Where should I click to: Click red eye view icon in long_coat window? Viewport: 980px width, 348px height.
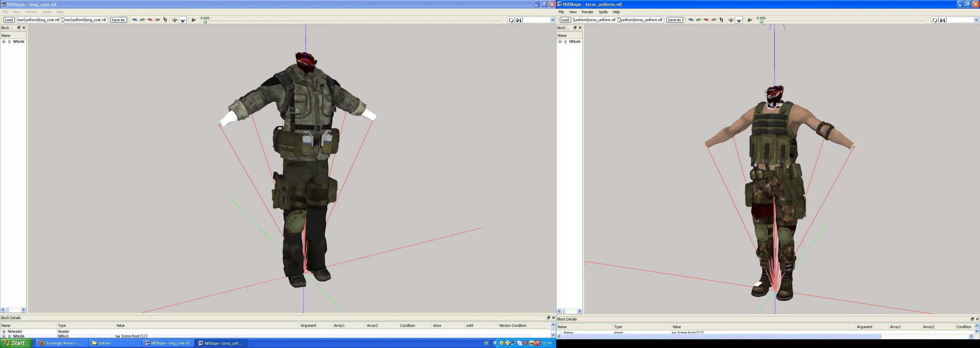150,20
